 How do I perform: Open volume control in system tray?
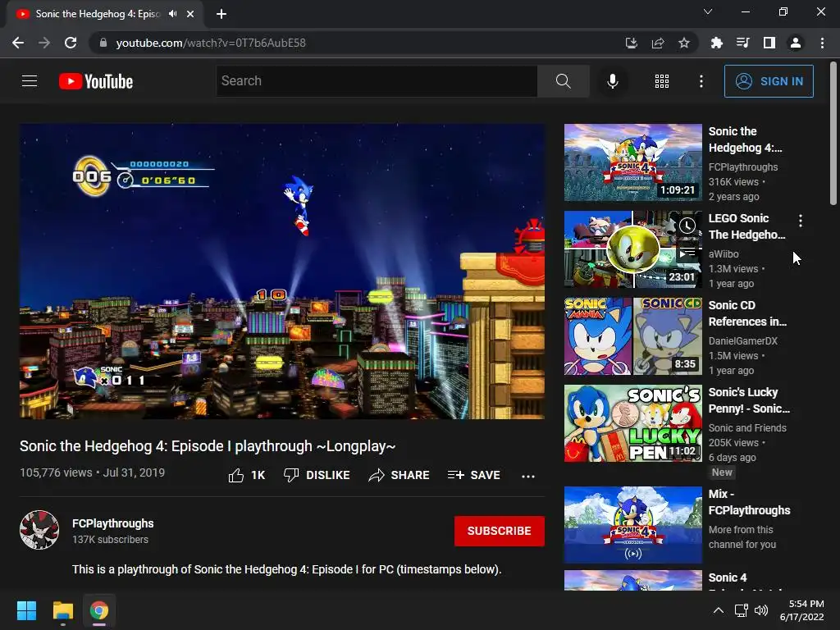(761, 610)
